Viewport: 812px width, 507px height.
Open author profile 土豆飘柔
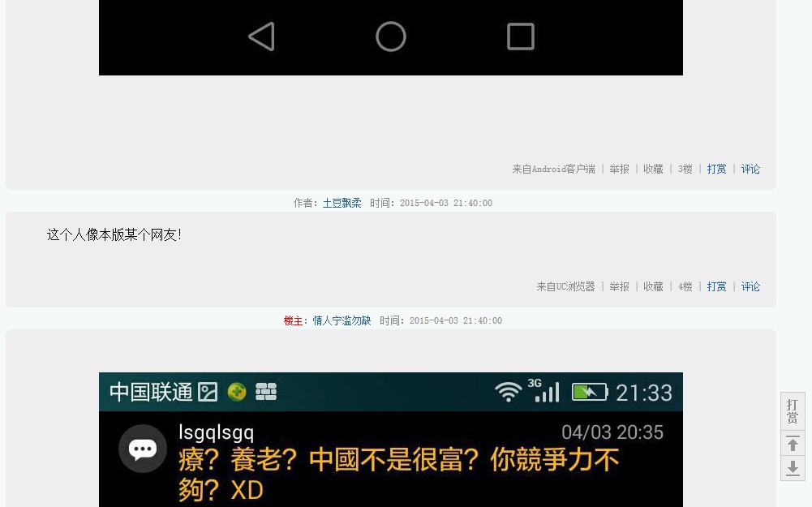(x=342, y=203)
